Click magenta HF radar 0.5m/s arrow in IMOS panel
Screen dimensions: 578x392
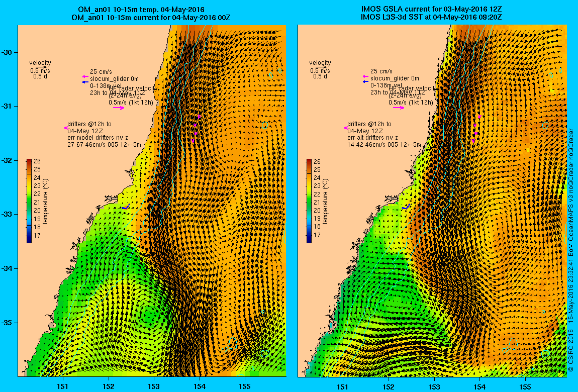(x=399, y=108)
